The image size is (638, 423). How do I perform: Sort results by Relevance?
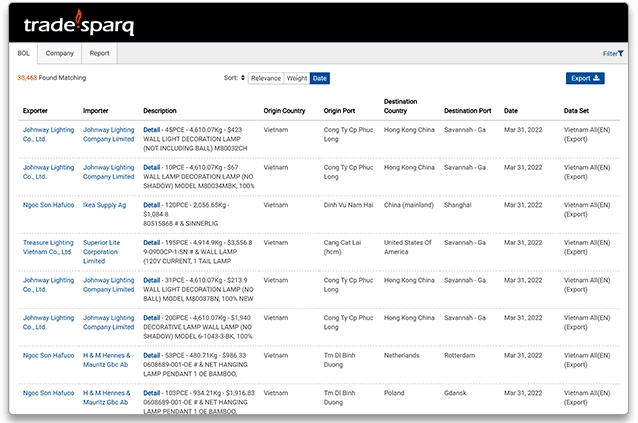click(266, 78)
